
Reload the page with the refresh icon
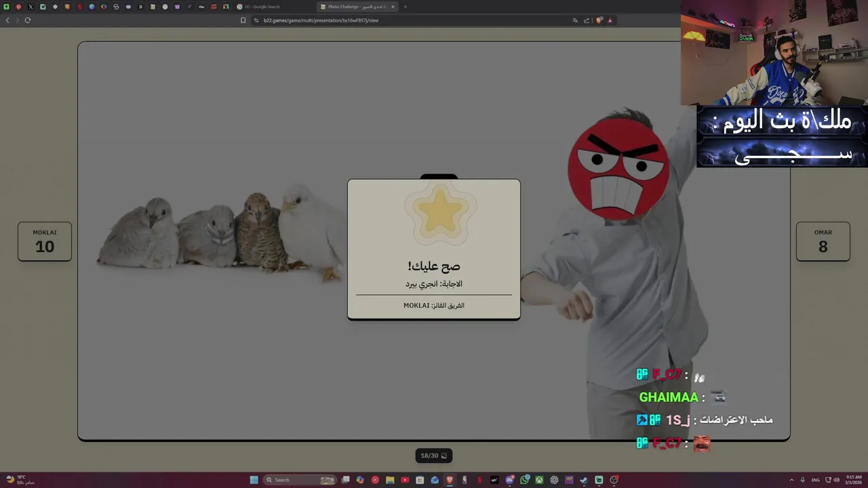pos(28,20)
